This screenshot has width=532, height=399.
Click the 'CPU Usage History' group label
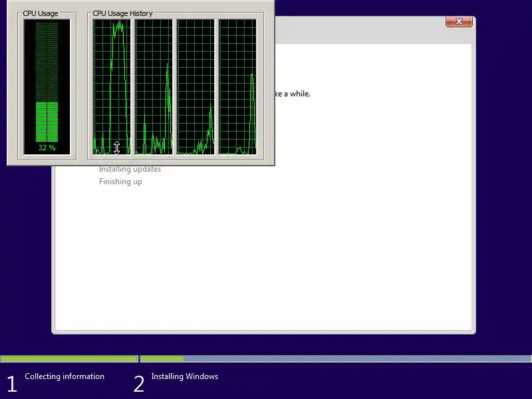[x=122, y=13]
